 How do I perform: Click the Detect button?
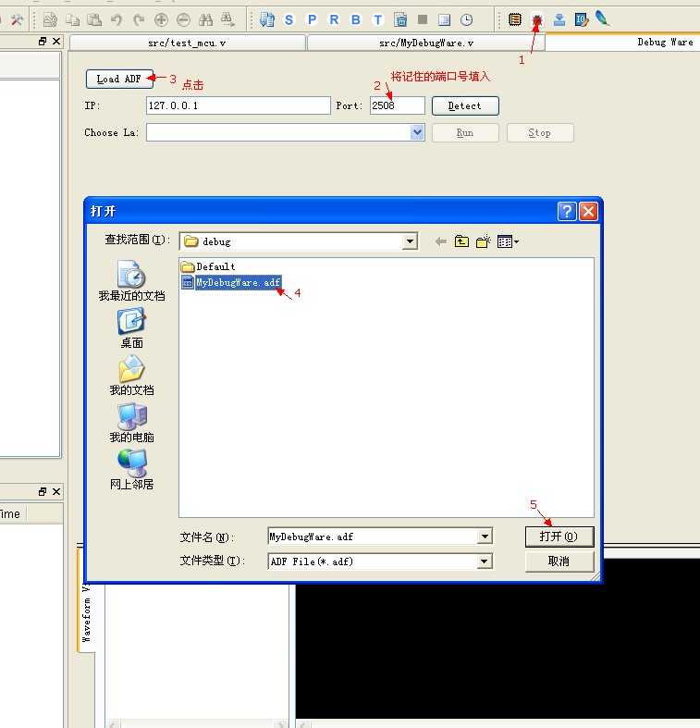click(x=465, y=105)
